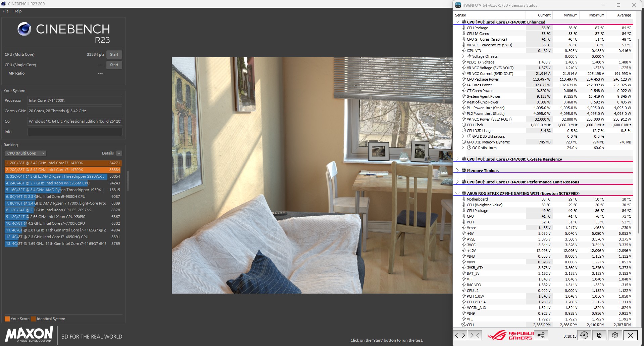Select ranking entry 3 AMD Ryzen Threadripper 2990WX
This screenshot has width=644, height=346.
tap(63, 176)
